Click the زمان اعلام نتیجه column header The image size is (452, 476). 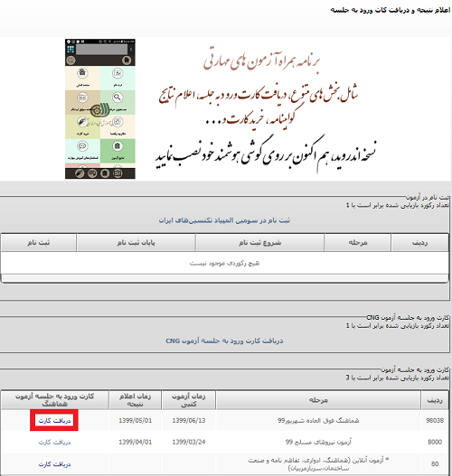136,400
